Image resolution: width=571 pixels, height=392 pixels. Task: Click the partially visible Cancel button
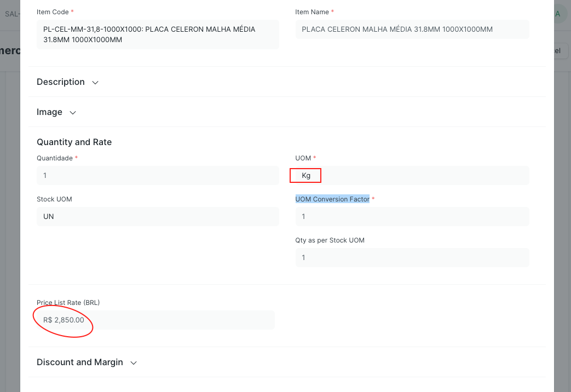coord(557,50)
